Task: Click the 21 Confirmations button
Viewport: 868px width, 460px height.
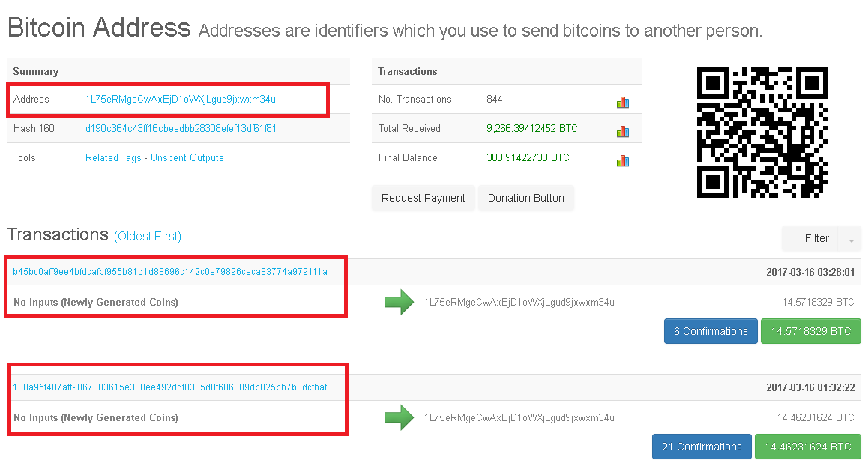Action: pos(702,447)
